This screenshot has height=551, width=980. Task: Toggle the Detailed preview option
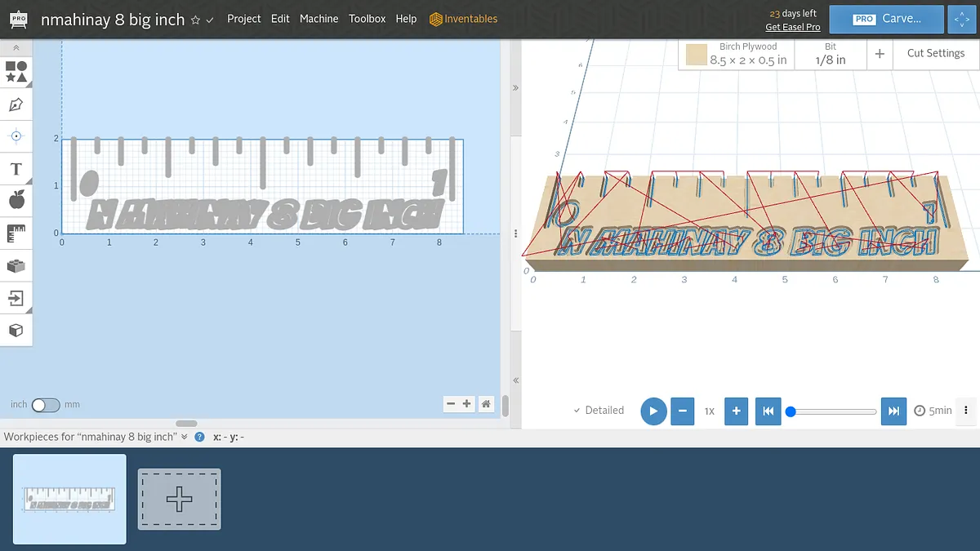(598, 411)
